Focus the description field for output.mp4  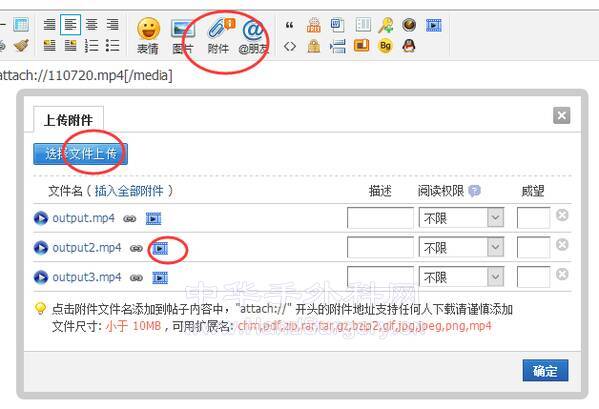point(380,218)
